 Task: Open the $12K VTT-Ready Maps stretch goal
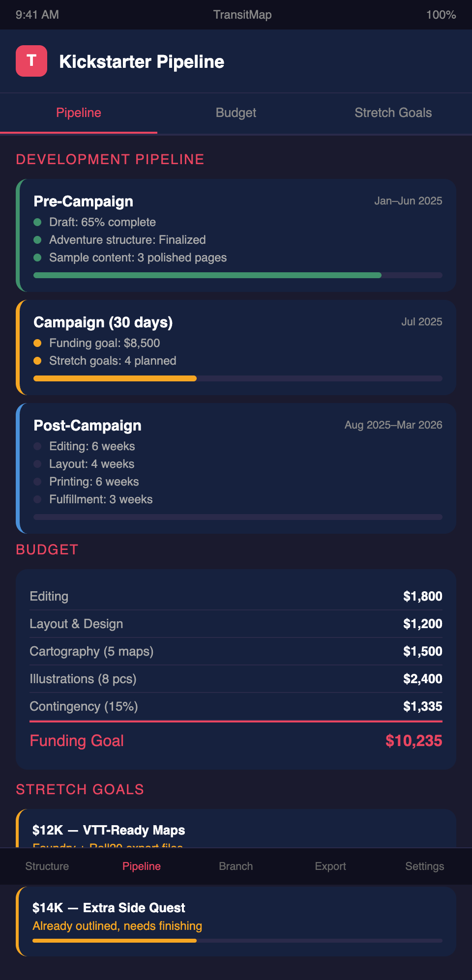click(x=109, y=830)
